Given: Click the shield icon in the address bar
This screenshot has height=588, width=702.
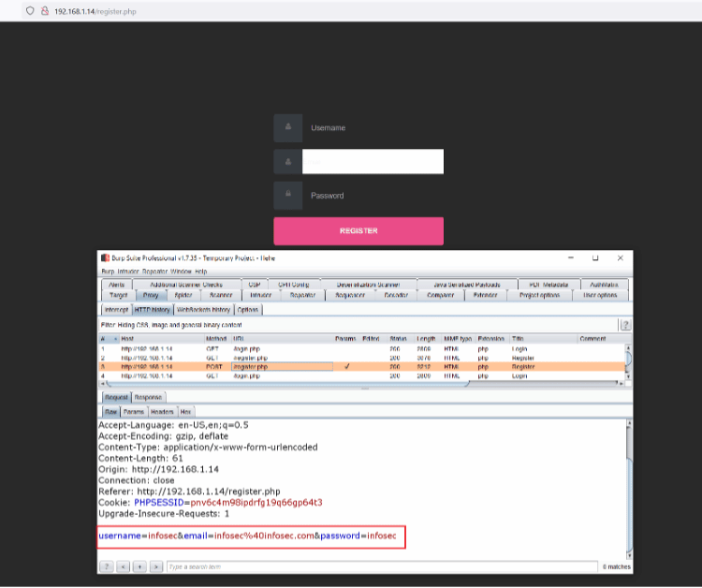Looking at the screenshot, I should coord(30,10).
